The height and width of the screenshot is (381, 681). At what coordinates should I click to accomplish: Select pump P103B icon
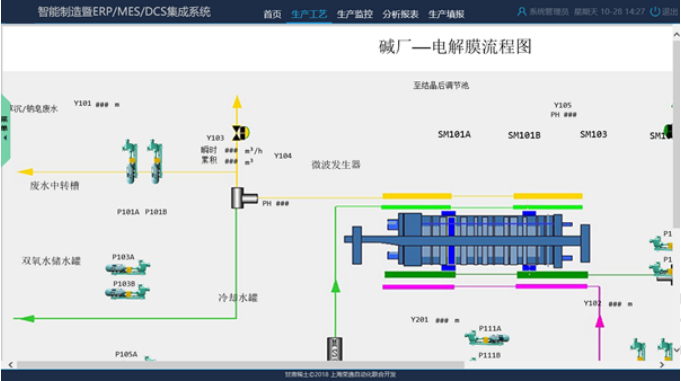(128, 293)
